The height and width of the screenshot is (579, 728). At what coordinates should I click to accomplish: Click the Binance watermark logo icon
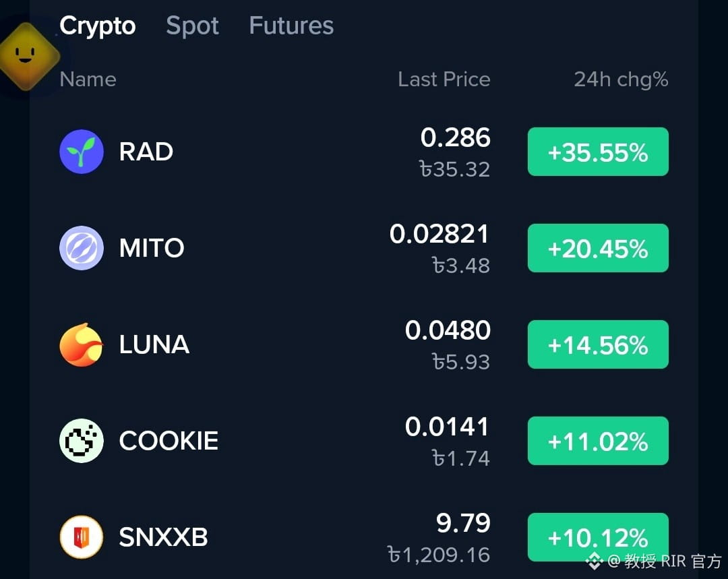tap(595, 561)
